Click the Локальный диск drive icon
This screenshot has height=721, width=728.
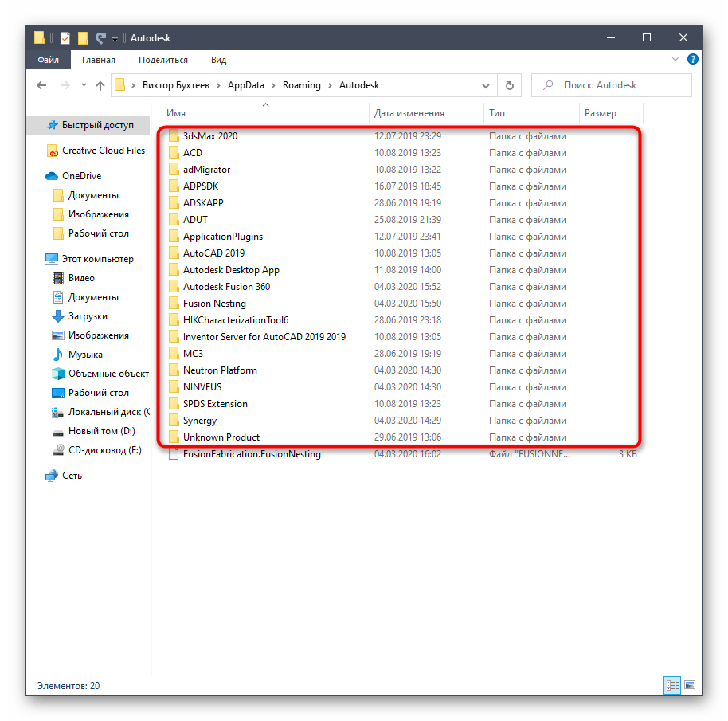[x=57, y=412]
